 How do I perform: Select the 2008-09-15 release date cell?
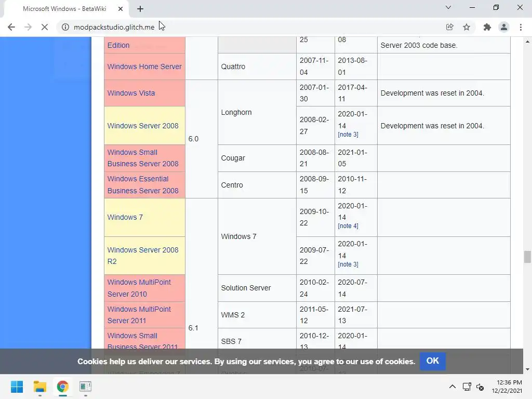pos(315,185)
